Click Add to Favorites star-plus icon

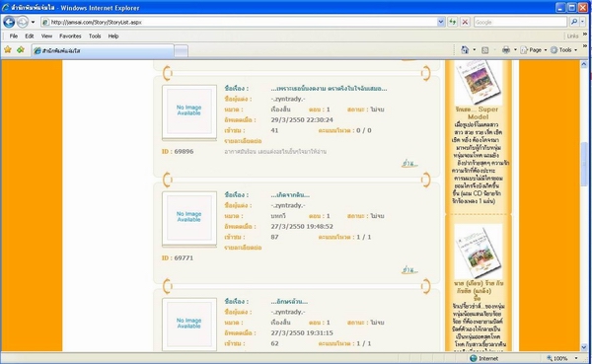[x=21, y=50]
